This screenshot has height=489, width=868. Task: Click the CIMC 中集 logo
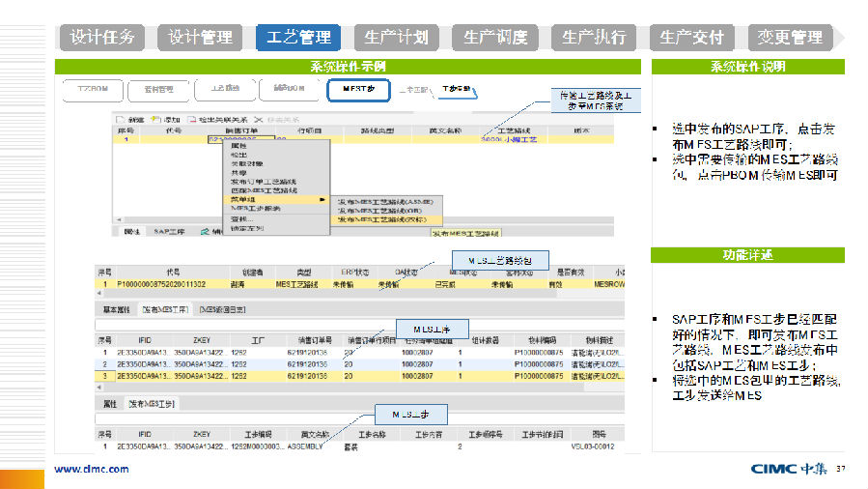point(788,470)
